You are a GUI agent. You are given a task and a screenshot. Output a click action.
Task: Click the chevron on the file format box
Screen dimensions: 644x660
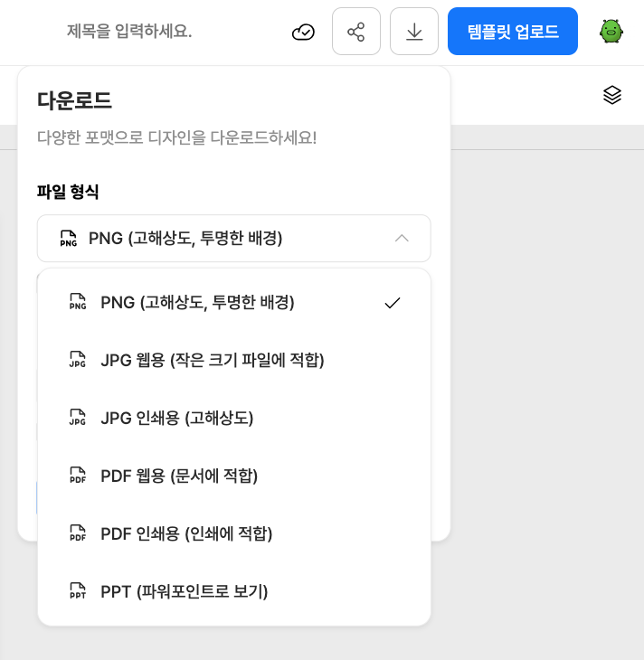click(x=402, y=239)
